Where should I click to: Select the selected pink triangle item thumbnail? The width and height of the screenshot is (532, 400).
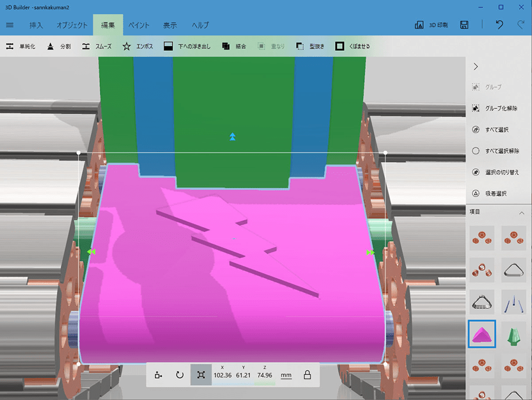point(482,334)
